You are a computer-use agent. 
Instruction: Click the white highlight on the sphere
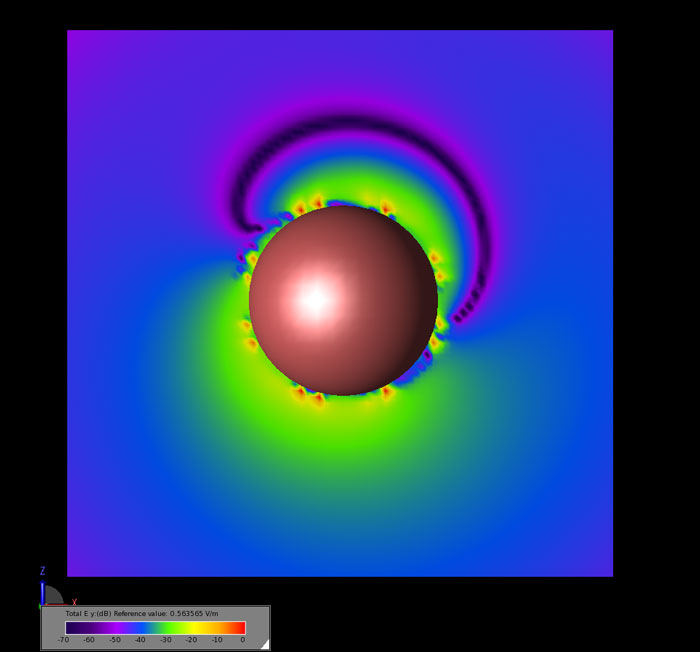coord(315,299)
